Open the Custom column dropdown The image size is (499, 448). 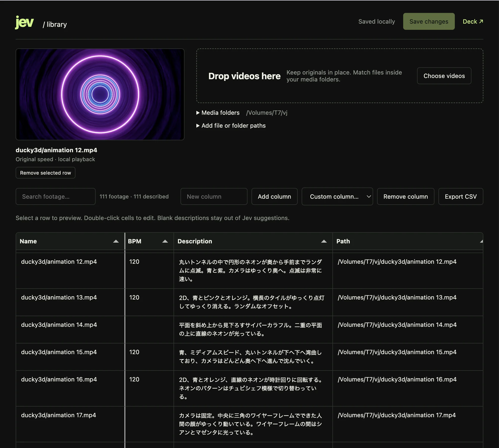(337, 196)
